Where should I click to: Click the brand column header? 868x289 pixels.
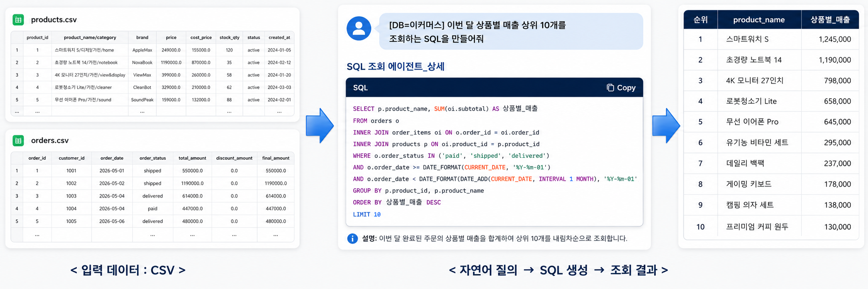coord(142,38)
